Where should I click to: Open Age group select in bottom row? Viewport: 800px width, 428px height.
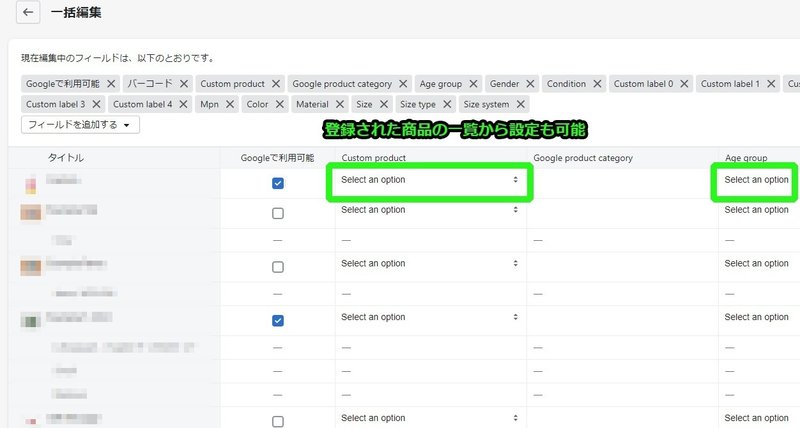point(760,418)
